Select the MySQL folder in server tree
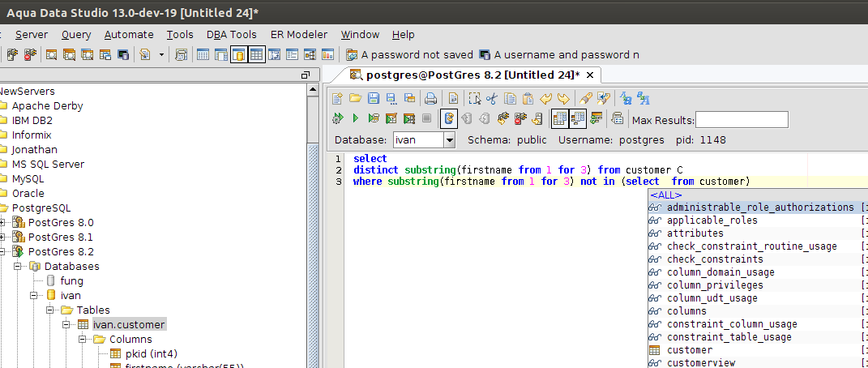Viewport: 868px width, 368px height. point(28,179)
